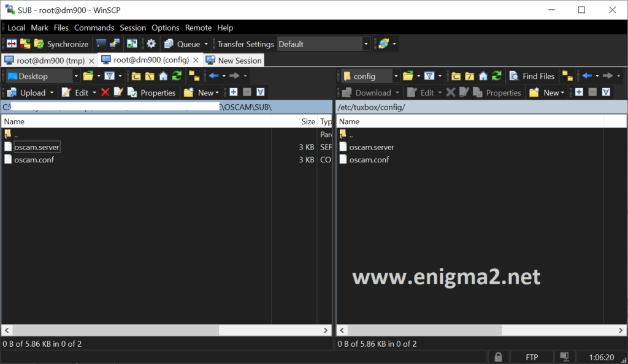The width and height of the screenshot is (628, 364).
Task: Click the Queue icon
Action: [170, 44]
